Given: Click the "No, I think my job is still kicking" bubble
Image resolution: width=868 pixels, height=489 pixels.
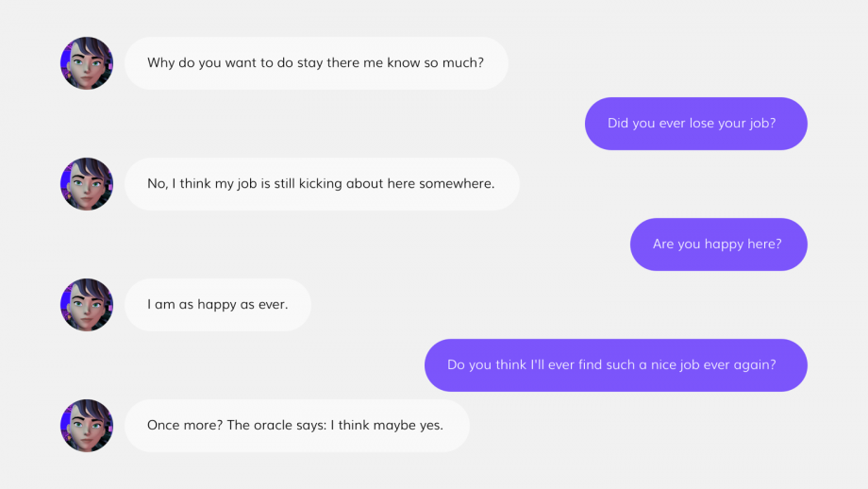Looking at the screenshot, I should coord(322,184).
